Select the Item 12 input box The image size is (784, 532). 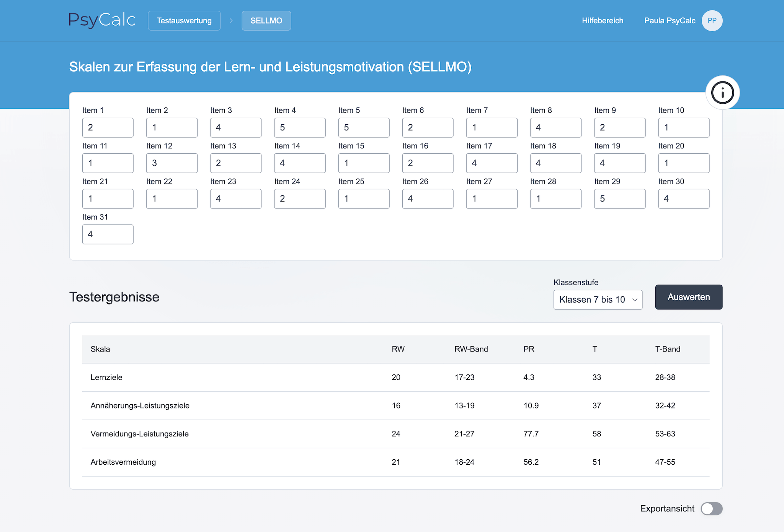(171, 163)
